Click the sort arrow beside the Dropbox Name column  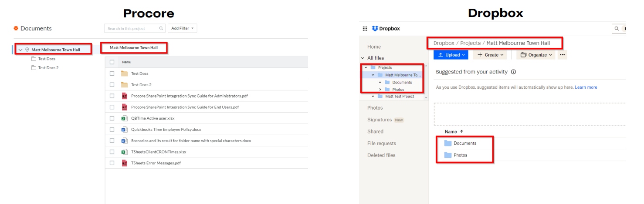tap(461, 131)
